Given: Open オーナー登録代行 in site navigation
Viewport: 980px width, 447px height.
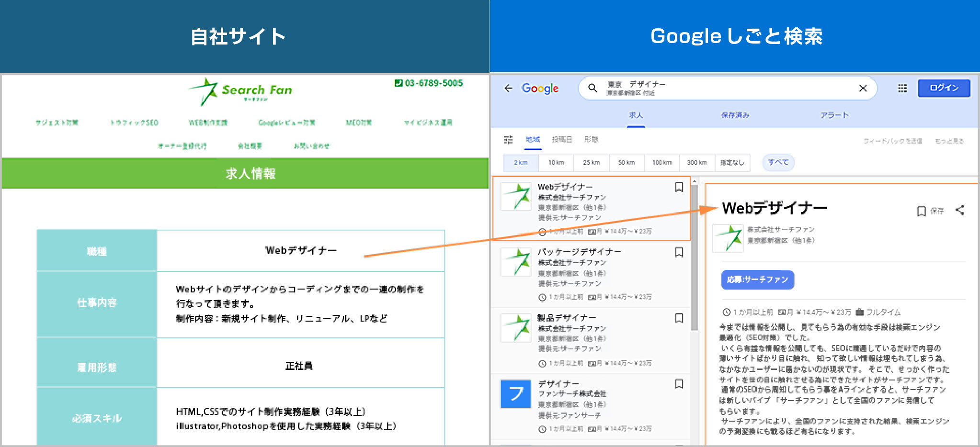Looking at the screenshot, I should pos(182,146).
